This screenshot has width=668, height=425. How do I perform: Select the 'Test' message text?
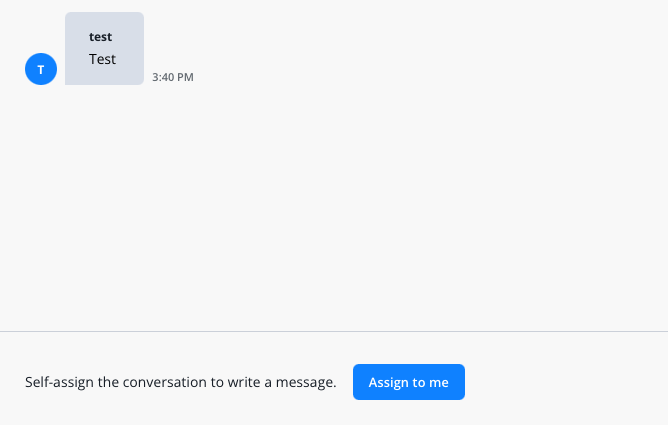click(102, 59)
